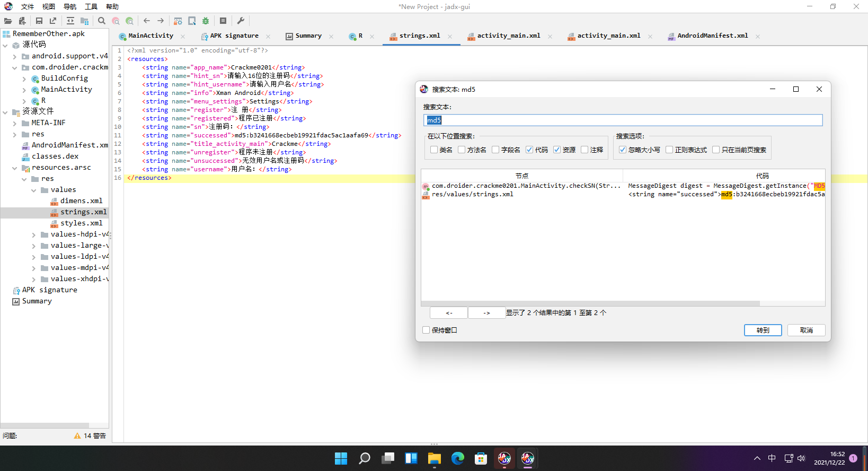Select styles.xml in the tree
The height and width of the screenshot is (471, 868).
81,223
